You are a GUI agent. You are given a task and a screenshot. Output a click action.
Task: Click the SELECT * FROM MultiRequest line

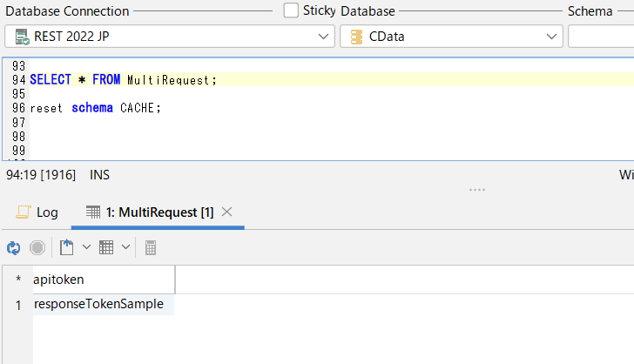123,80
